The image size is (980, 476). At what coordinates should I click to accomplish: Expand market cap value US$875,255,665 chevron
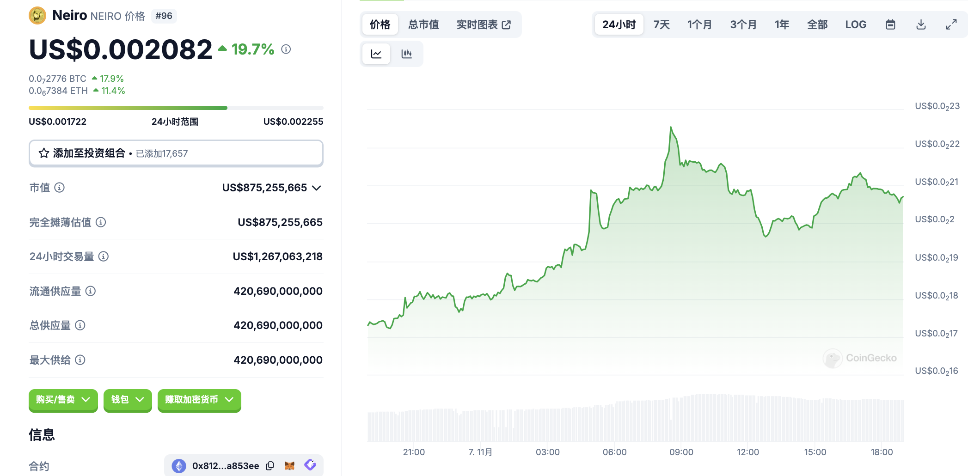click(317, 188)
